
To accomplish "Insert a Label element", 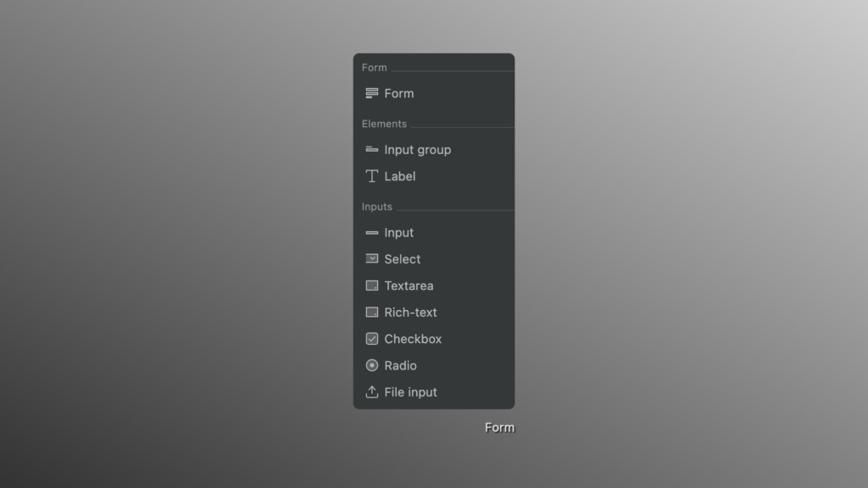I will tap(434, 176).
